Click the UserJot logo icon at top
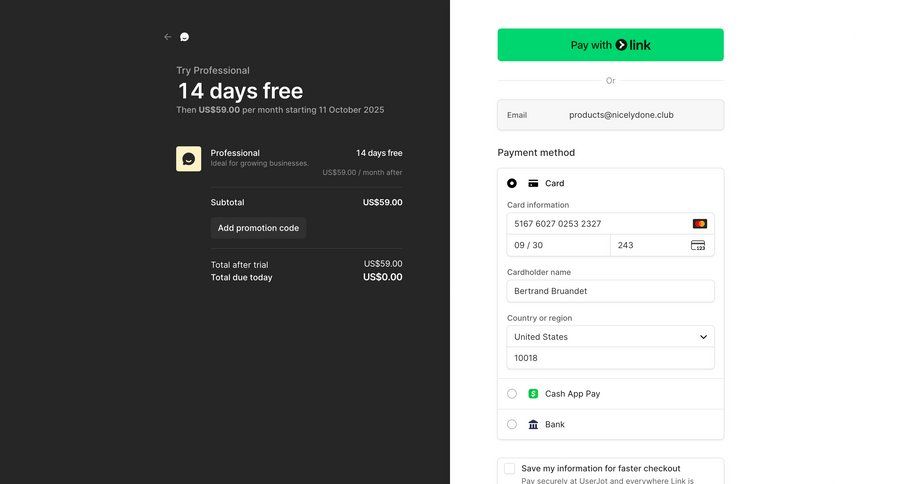The height and width of the screenshot is (484, 900). 184,37
